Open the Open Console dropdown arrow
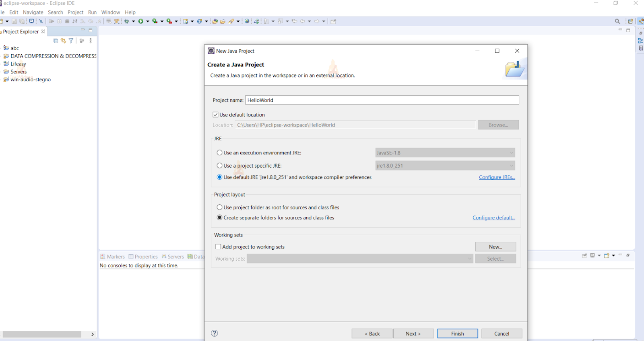Screen dimensions: 644x341 [613, 255]
